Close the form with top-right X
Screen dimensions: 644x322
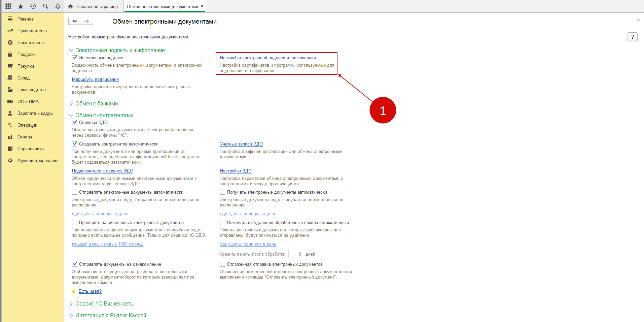pos(638,20)
